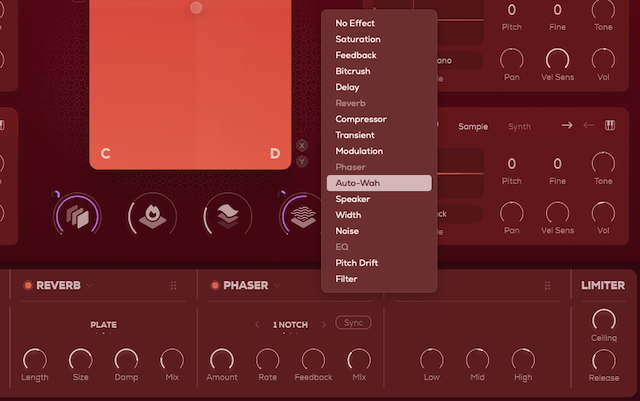The height and width of the screenshot is (401, 640).
Task: Click the X axis button beside pad
Action: point(302,145)
